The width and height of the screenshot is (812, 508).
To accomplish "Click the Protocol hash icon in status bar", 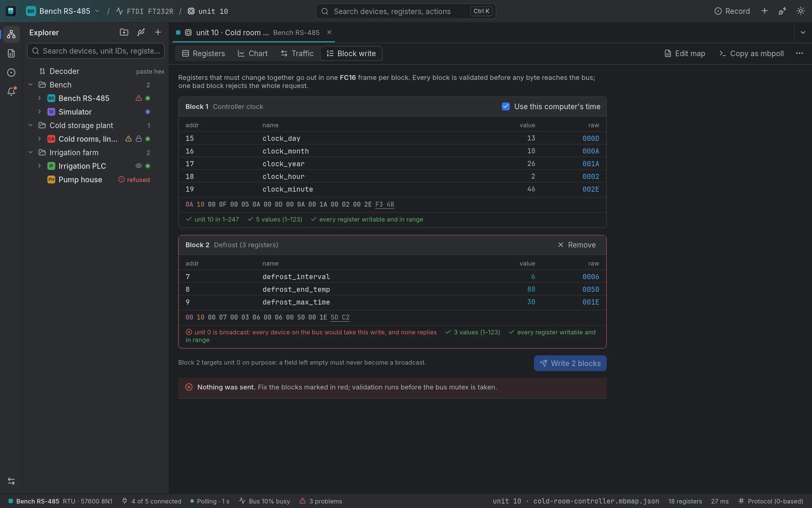I will click(x=741, y=501).
